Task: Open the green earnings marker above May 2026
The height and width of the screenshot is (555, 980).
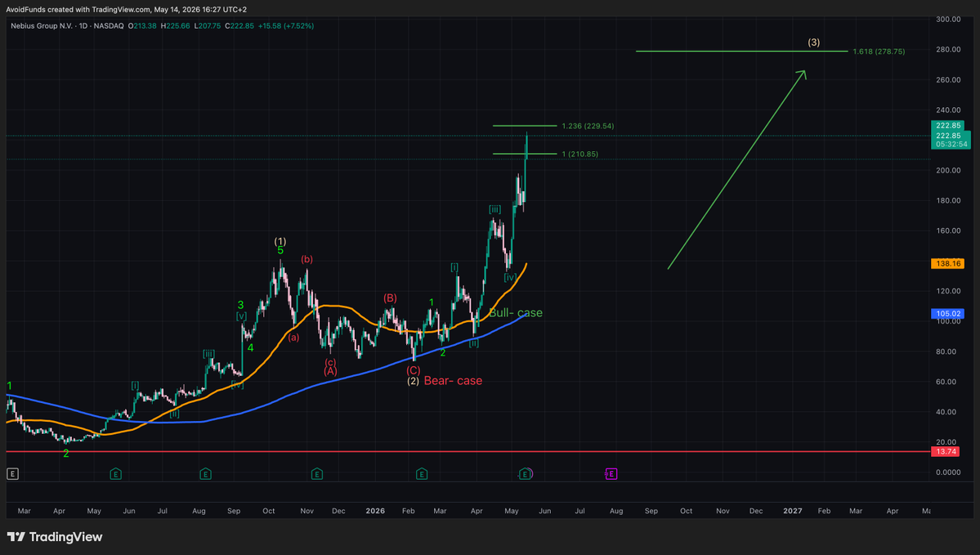Action: tap(525, 474)
